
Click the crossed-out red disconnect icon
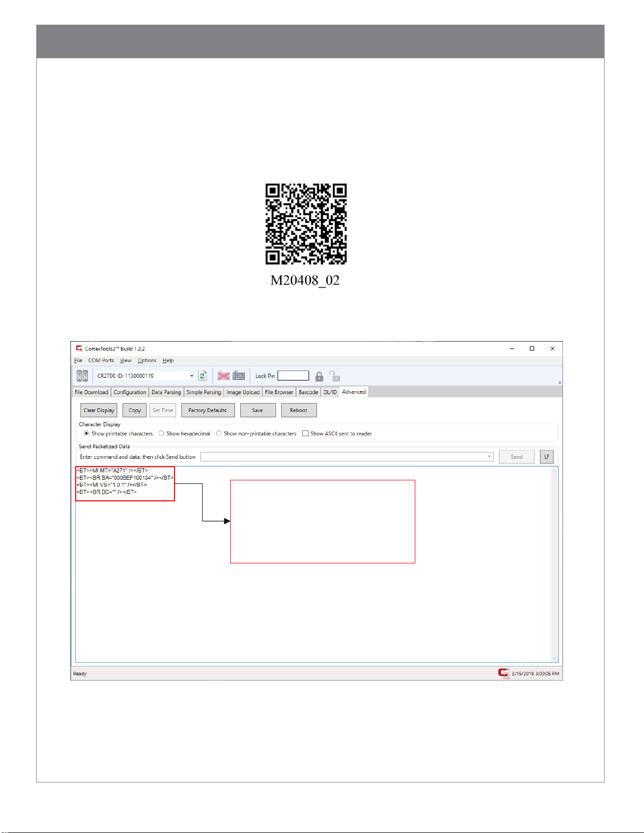pos(223,376)
